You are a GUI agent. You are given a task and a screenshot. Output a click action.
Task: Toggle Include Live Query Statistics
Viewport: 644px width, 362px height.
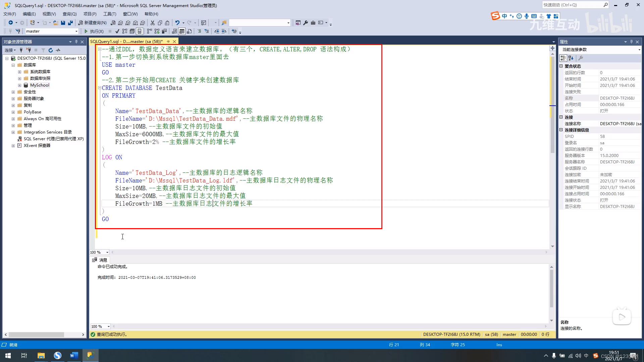click(157, 31)
